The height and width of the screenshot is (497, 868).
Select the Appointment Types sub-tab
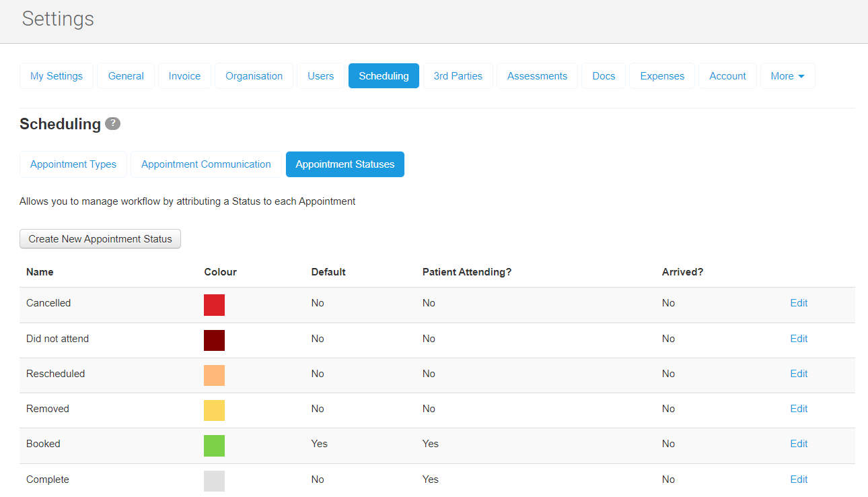coord(73,164)
